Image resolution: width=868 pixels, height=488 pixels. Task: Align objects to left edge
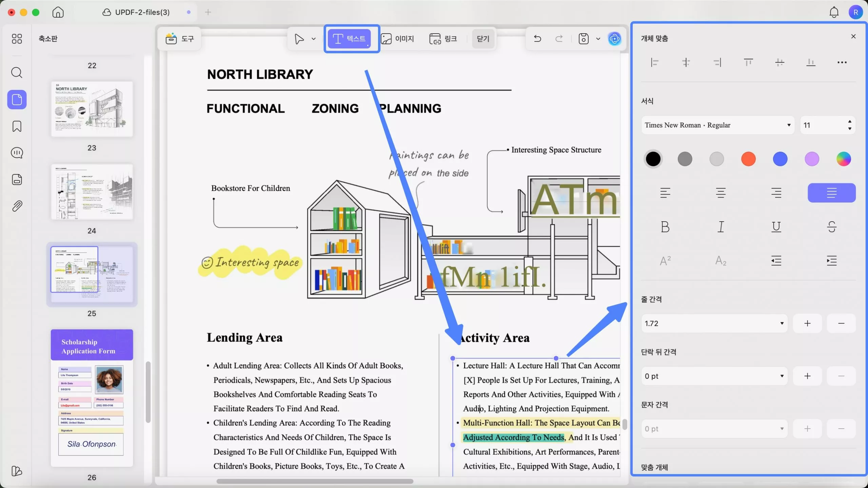[654, 62]
